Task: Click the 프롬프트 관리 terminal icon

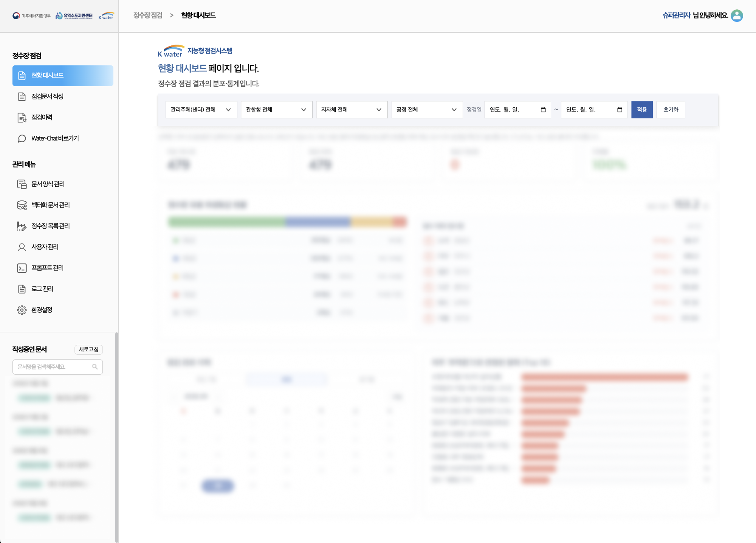Action: click(22, 268)
